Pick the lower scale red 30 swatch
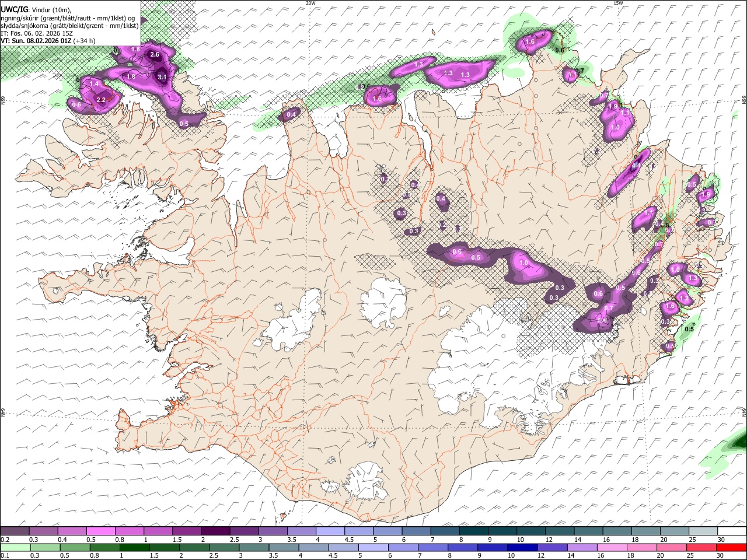The width and height of the screenshot is (747, 560). 732,547
